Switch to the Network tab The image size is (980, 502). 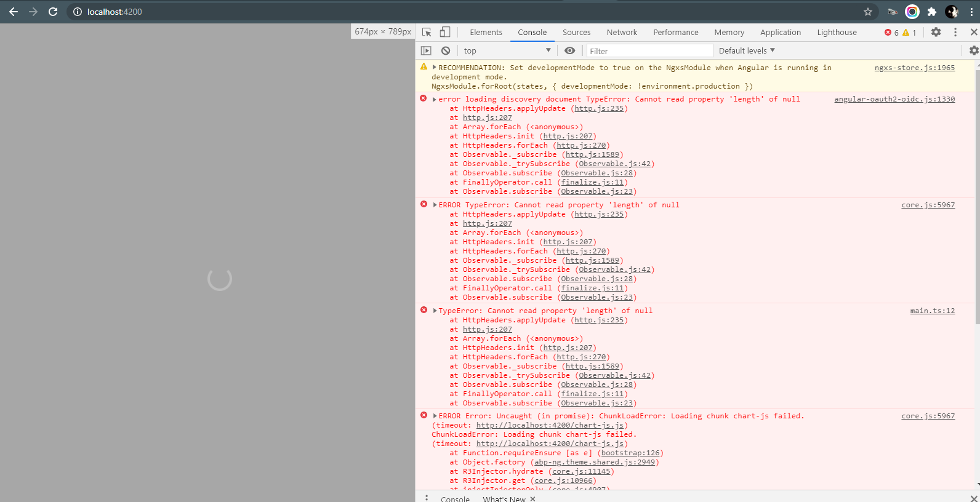[x=622, y=32]
